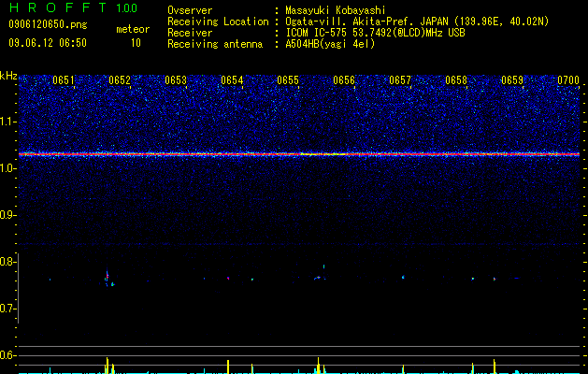
Task: Click the 0.8 kHz axis label
Action: 8,262
